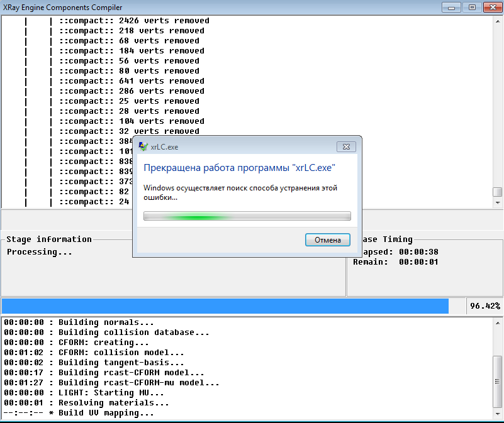Image resolution: width=504 pixels, height=423 pixels.
Task: Select the "Build UV mapping" log line
Action: (x=106, y=413)
